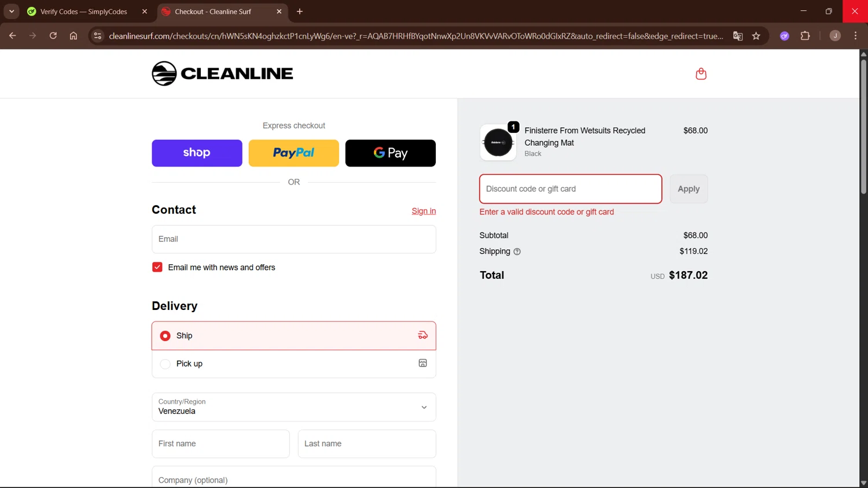Click the invalid discount code error message
The image size is (868, 488).
coord(547,212)
